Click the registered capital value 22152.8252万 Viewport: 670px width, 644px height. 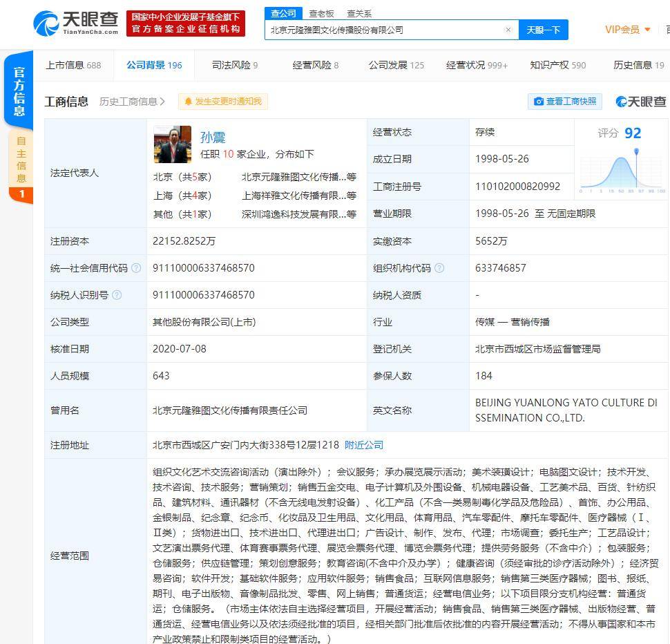[x=184, y=241]
